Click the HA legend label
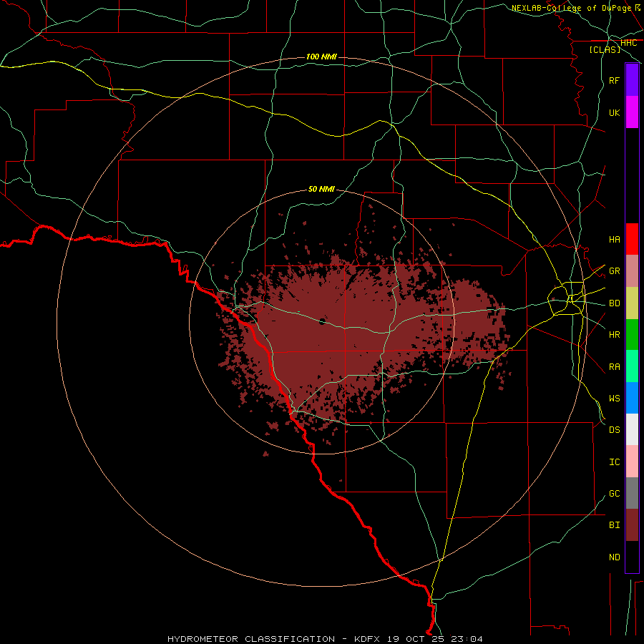644x644 pixels. tap(614, 239)
